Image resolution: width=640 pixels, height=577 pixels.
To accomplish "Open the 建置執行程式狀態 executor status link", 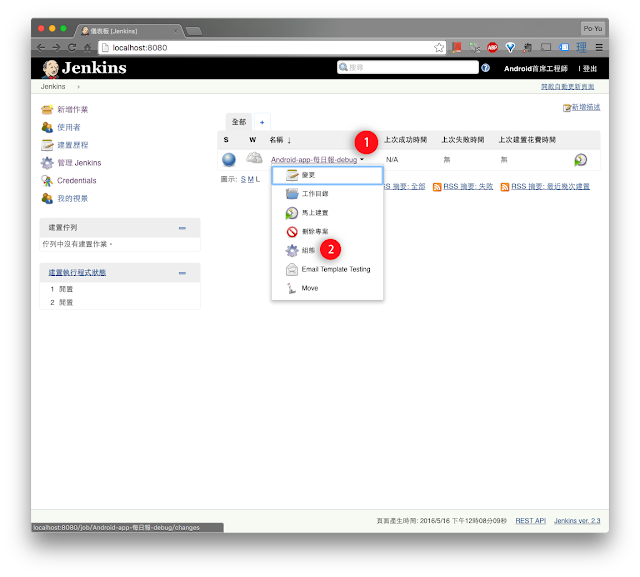I will tap(77, 273).
